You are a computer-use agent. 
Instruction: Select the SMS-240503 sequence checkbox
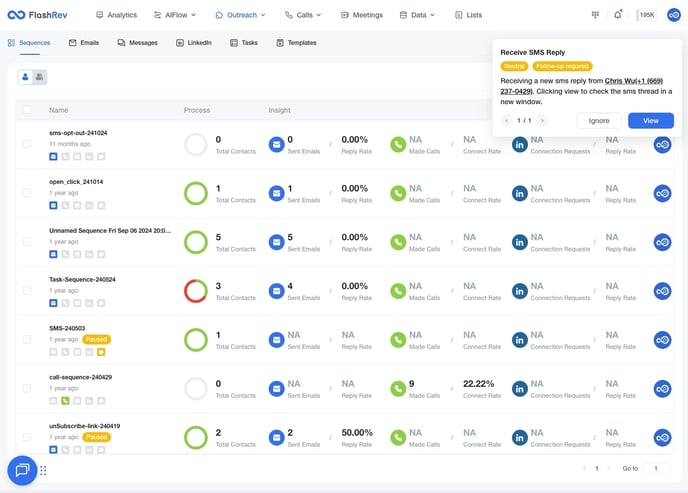coord(27,340)
